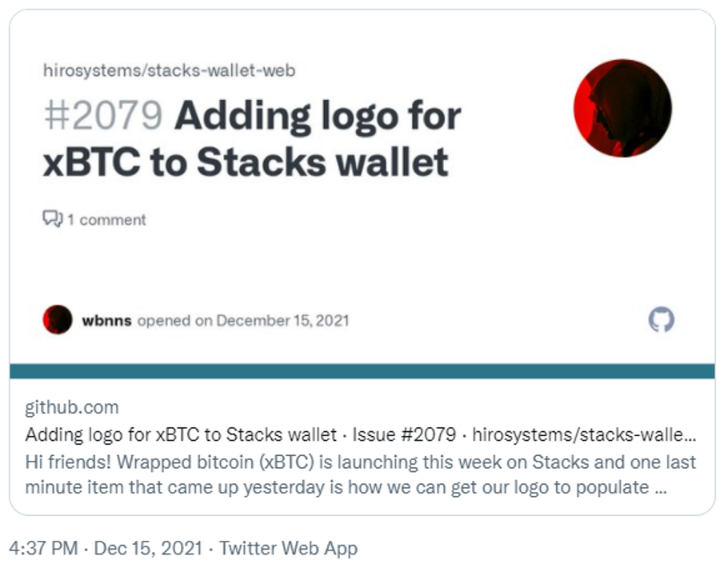This screenshot has width=728, height=568.
Task: Click opened on December 15, 2021 text
Action: (x=243, y=321)
